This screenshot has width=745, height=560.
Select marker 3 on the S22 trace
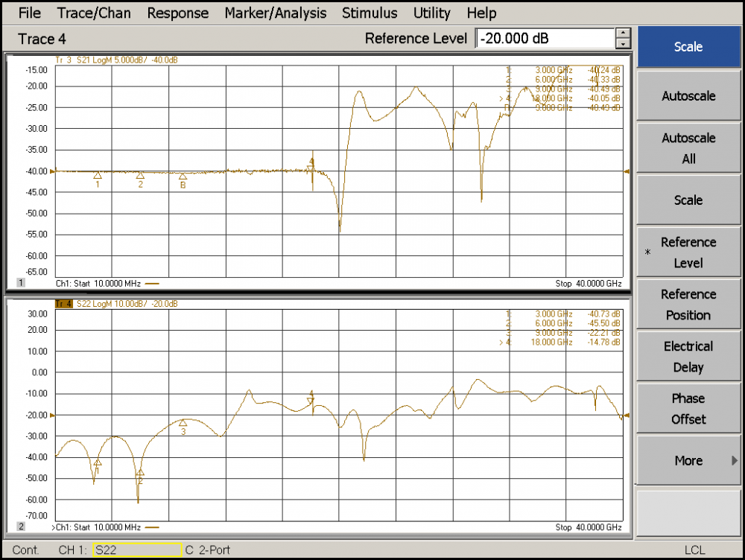(x=183, y=423)
